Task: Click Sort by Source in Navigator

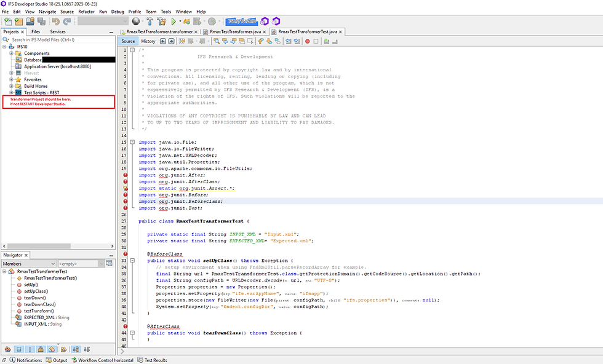Action: click(87, 349)
